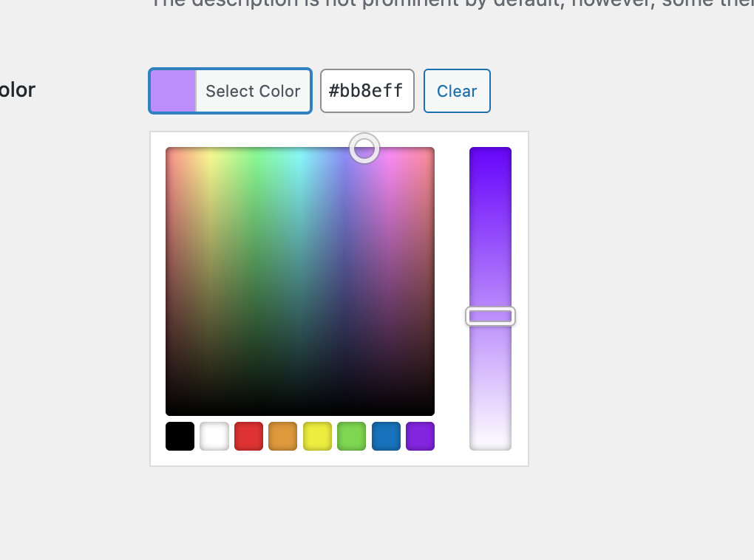Click the #bb8eff hex value field
The image size is (754, 560).
pyautogui.click(x=367, y=92)
